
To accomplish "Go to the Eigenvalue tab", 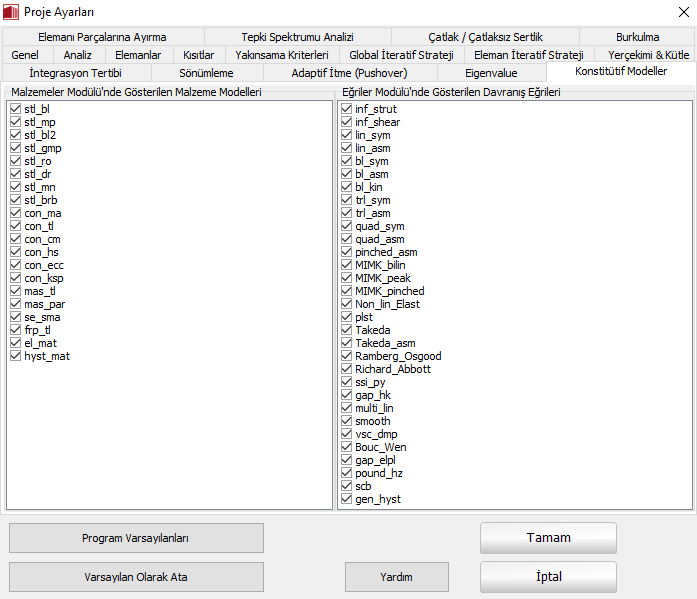I will (491, 73).
